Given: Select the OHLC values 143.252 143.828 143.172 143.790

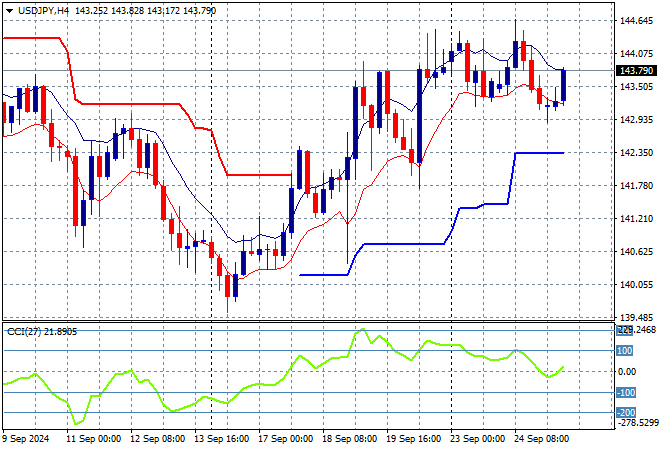Looking at the screenshot, I should point(146,11).
